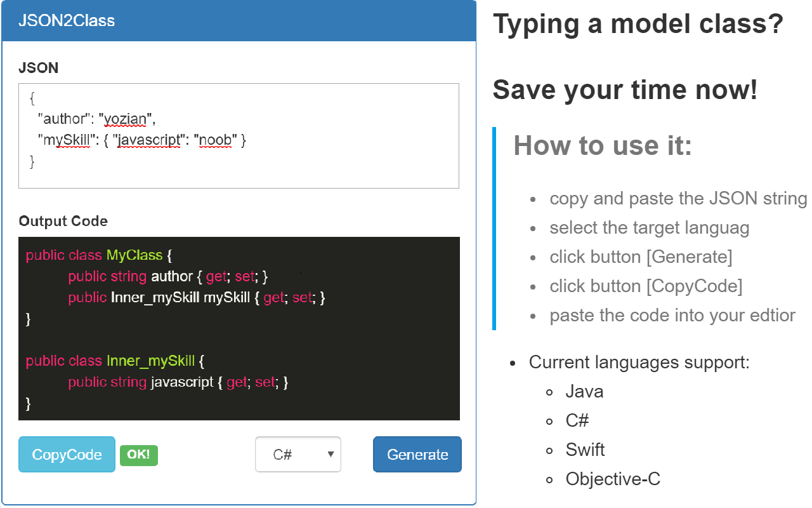Click the Generate button

click(x=417, y=454)
